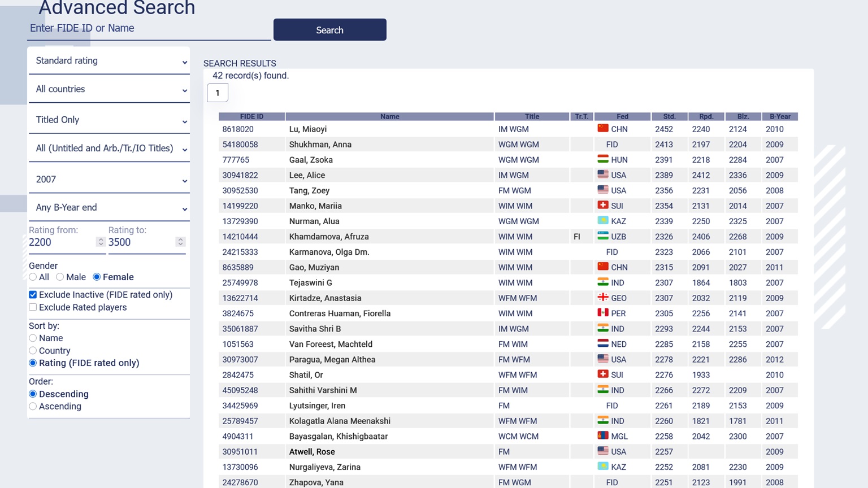Open the All countries dropdown

(109, 89)
